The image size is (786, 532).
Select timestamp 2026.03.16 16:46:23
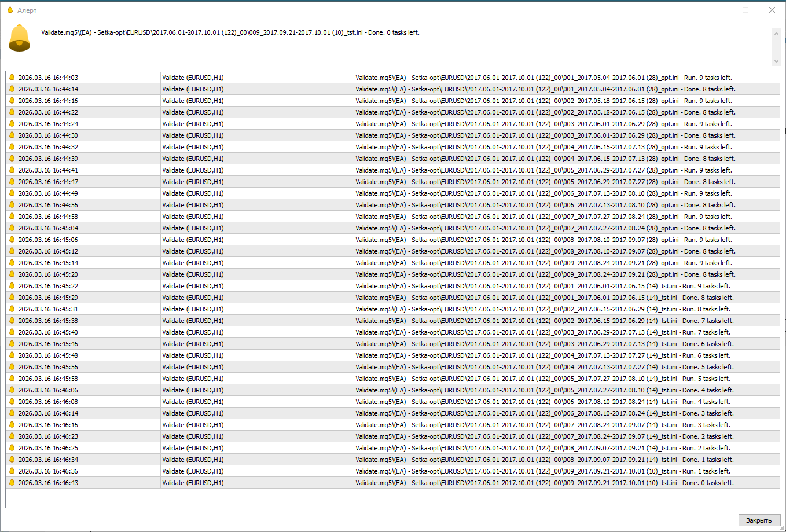pos(48,436)
